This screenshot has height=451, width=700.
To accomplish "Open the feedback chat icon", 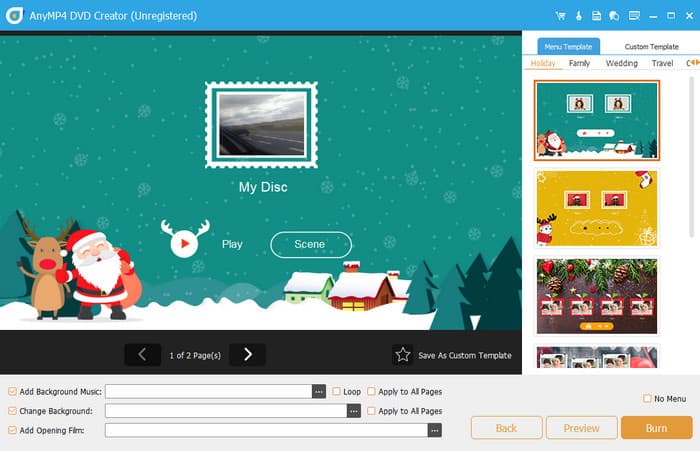I will pos(614,16).
